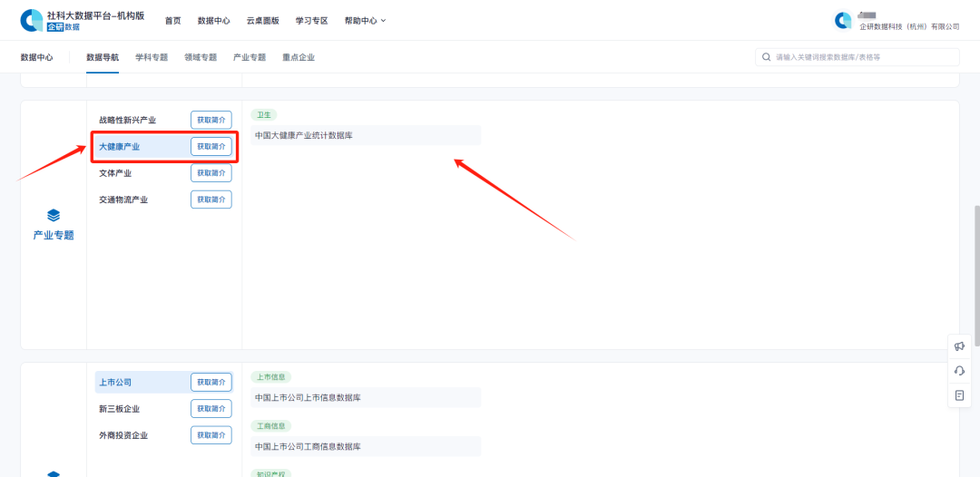Click the page vertical scrollbar thumb
This screenshot has height=477, width=980.
[x=976, y=275]
